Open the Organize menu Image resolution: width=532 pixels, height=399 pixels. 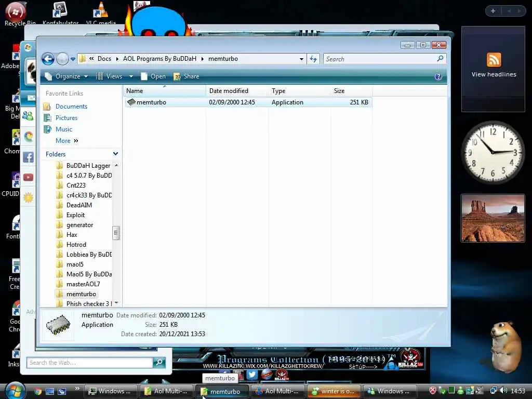point(66,76)
